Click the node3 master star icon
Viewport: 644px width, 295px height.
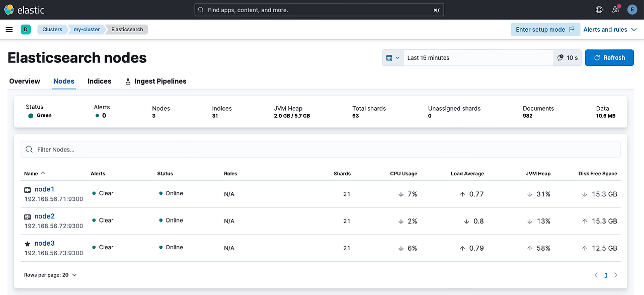pos(28,244)
